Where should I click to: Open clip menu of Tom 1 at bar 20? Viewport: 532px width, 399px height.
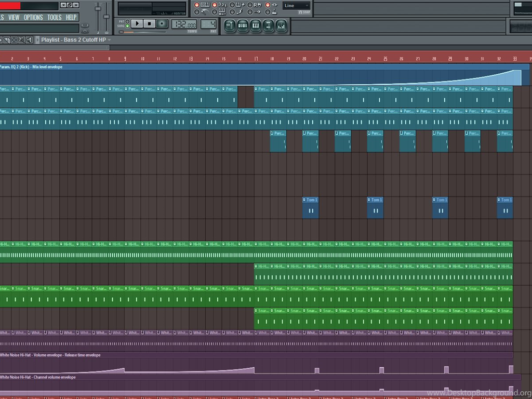304,200
